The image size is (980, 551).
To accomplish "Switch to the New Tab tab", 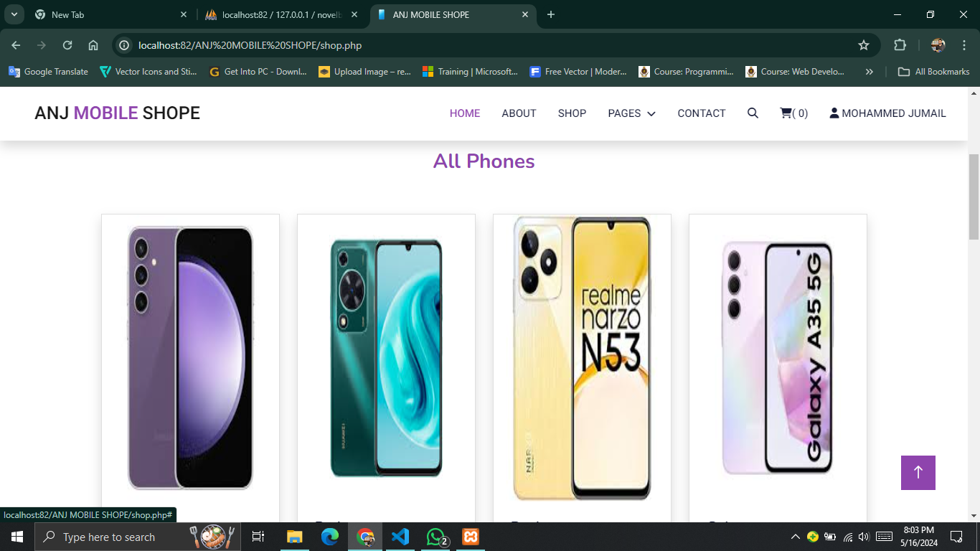I will [111, 14].
